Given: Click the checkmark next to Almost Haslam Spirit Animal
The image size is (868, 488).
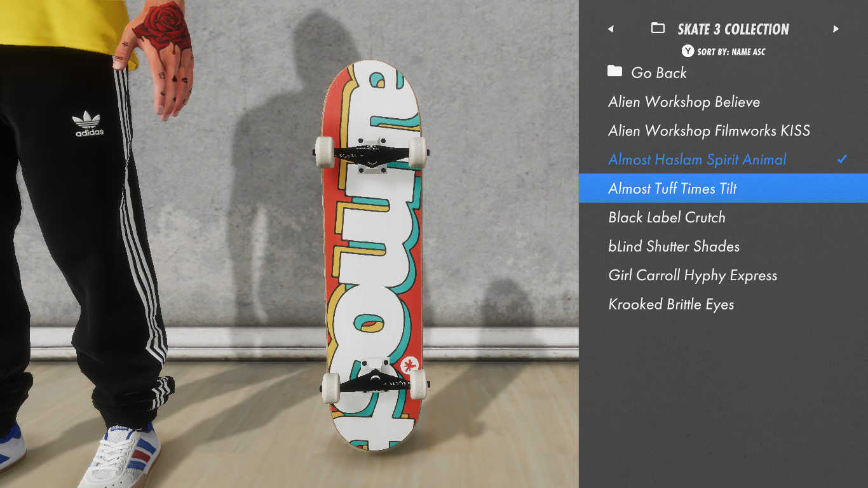Looking at the screenshot, I should 842,159.
